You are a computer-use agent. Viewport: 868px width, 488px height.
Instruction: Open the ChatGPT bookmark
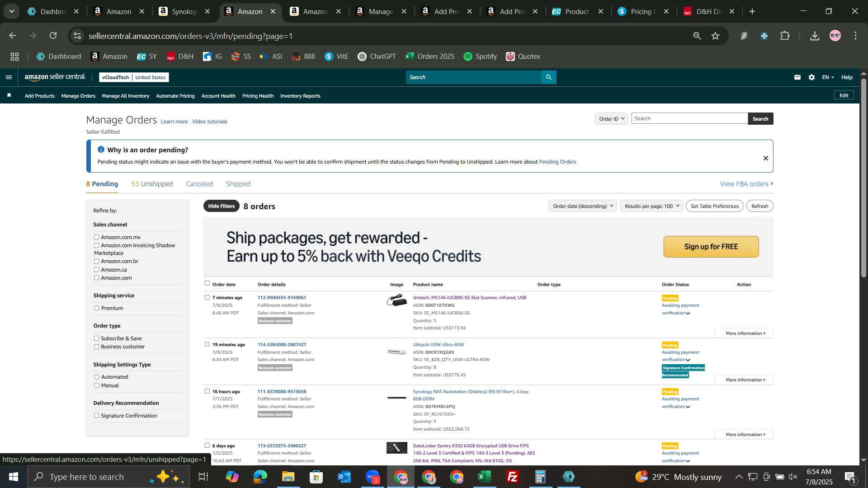(377, 56)
